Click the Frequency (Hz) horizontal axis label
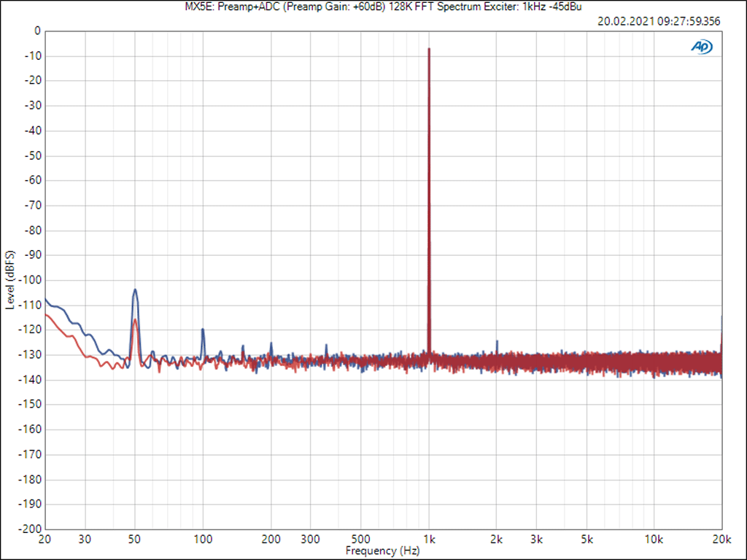 pos(382,551)
